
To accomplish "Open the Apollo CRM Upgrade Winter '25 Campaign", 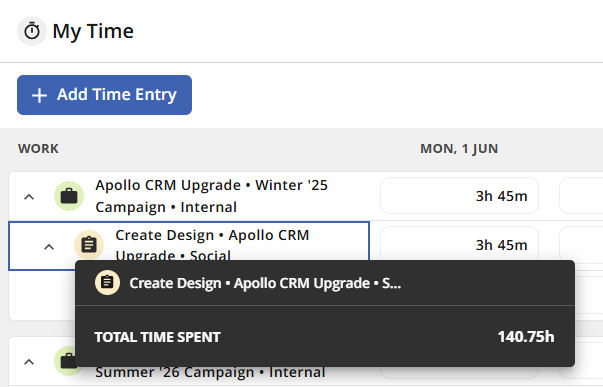I will [212, 196].
